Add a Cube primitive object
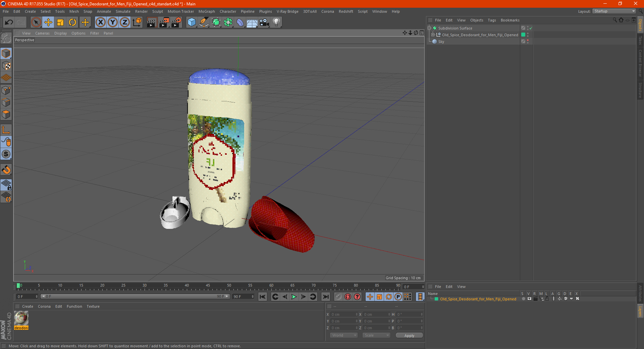This screenshot has height=349, width=644. pyautogui.click(x=192, y=22)
